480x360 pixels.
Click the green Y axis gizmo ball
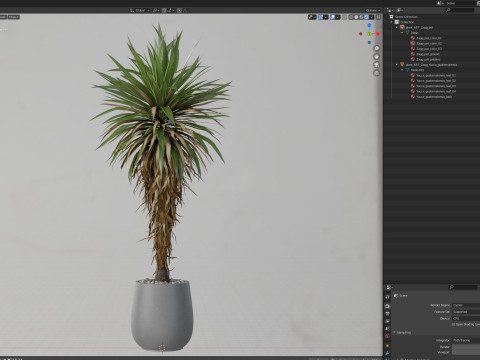coord(369,34)
